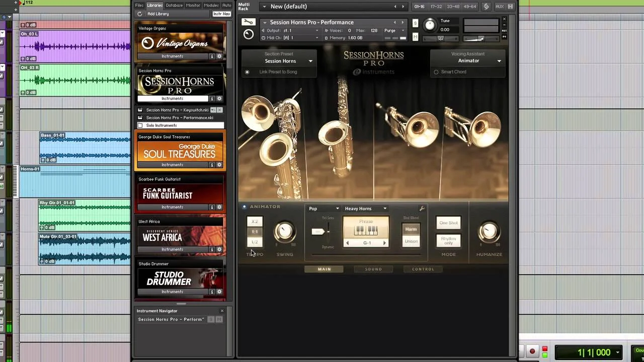Solo the Session Horns Pro instrument
Screen dimensions: 644x362
[415, 23]
